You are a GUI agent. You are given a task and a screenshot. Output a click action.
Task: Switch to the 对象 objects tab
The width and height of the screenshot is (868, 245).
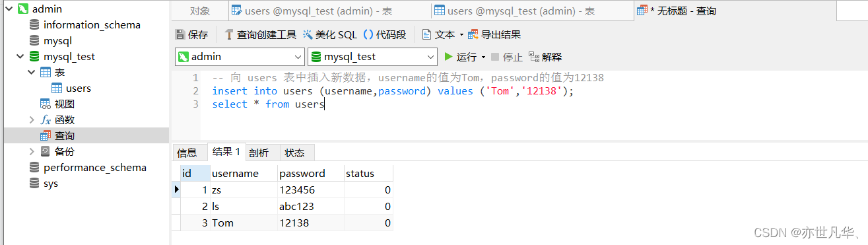(200, 11)
